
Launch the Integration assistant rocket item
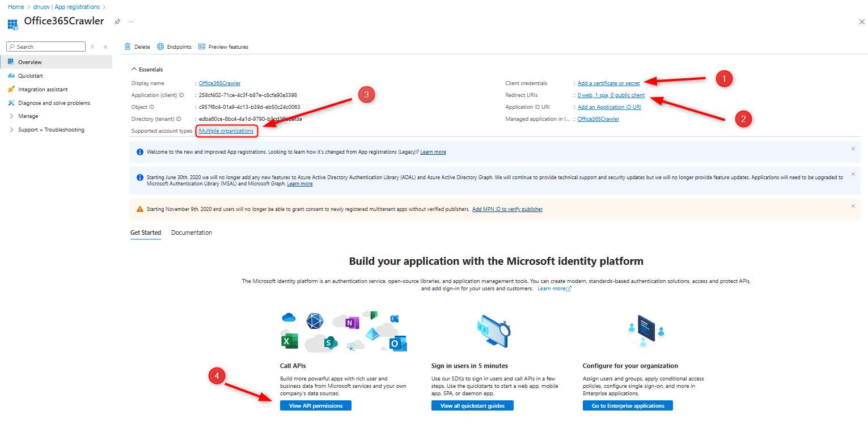coord(43,89)
